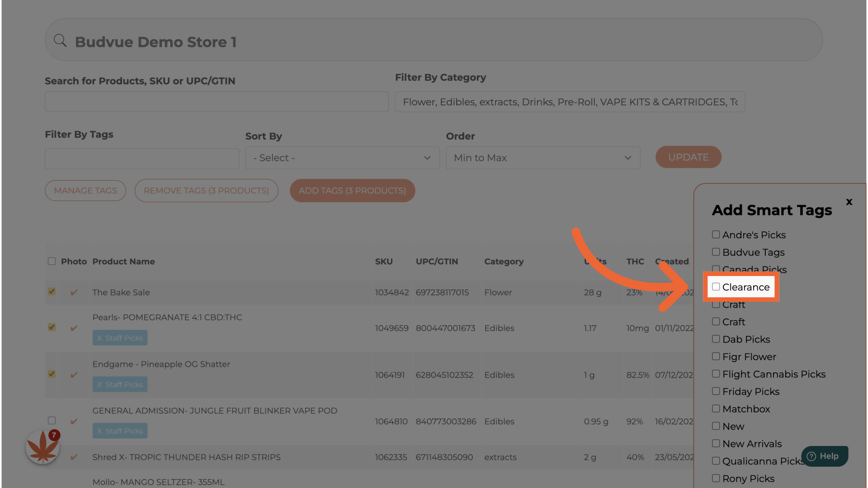
Task: Sort table by Product Name header
Action: tap(123, 262)
